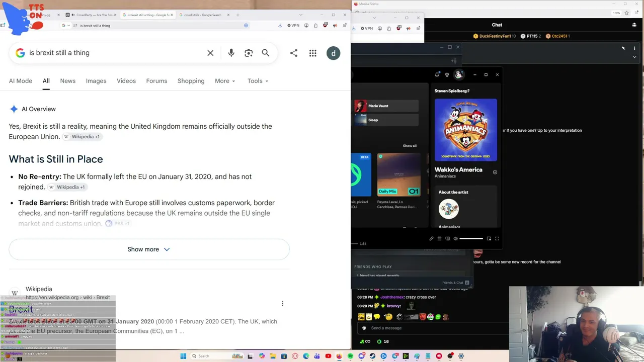
Task: Select the News results tab
Action: [x=68, y=81]
